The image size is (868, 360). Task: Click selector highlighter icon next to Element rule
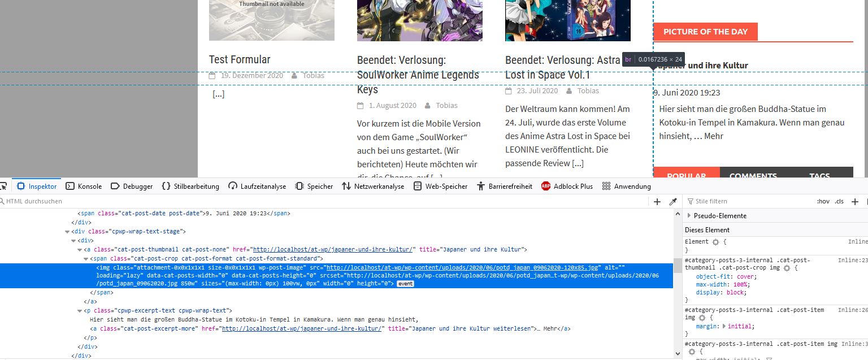(x=715, y=242)
